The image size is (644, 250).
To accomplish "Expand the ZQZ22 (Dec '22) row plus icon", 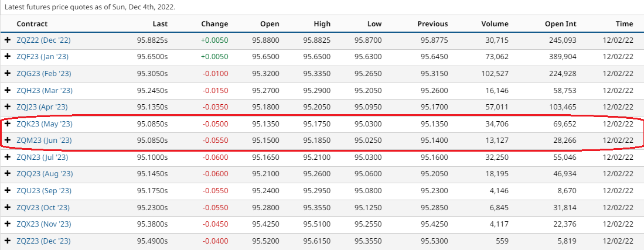I will point(8,40).
